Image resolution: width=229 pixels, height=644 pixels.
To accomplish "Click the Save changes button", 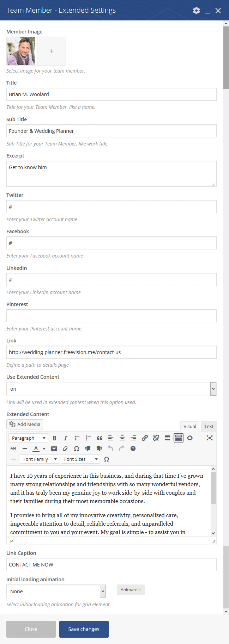I will pos(84,629).
